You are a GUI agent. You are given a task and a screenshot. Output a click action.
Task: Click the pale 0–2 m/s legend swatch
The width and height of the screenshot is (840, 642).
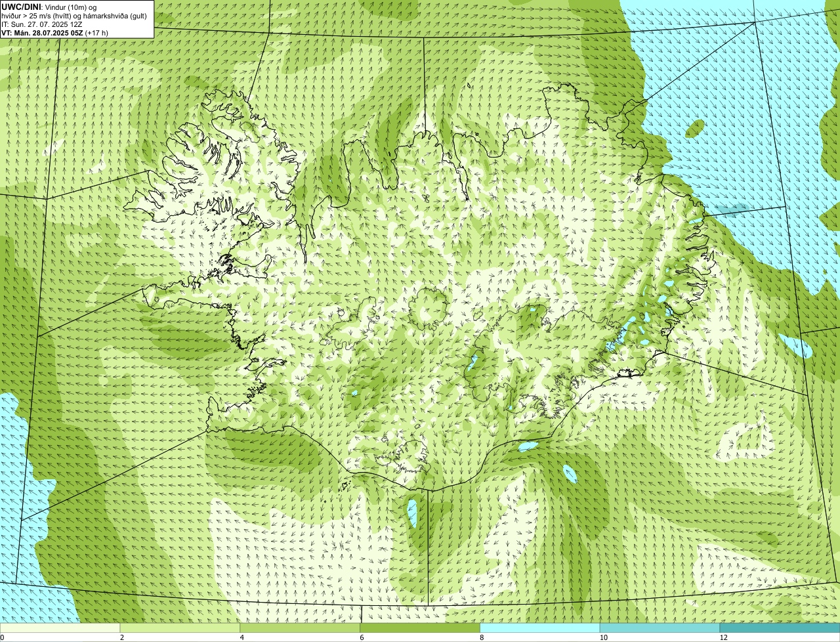pos(60,628)
